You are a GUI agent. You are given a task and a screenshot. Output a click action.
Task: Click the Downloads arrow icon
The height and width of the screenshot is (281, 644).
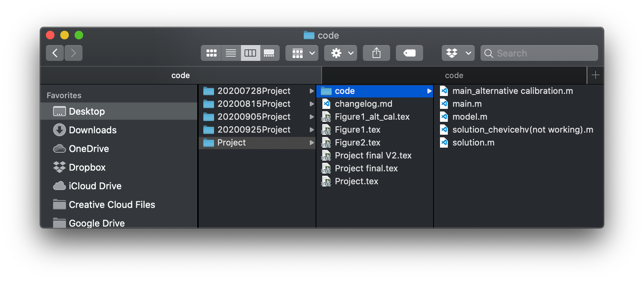pos(59,130)
